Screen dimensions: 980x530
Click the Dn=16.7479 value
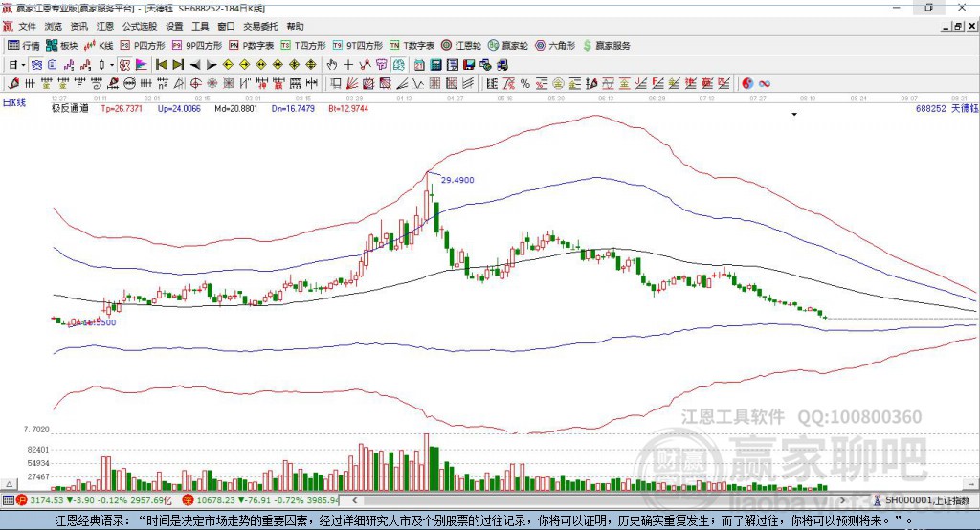[x=293, y=109]
